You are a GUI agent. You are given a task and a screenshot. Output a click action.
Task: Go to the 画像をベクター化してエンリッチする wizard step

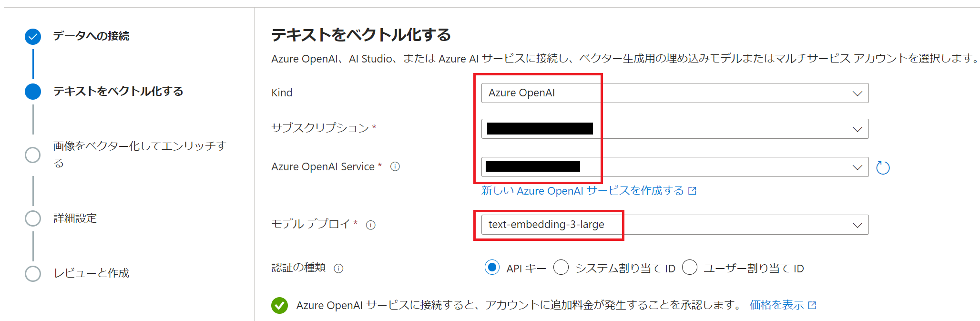point(140,154)
